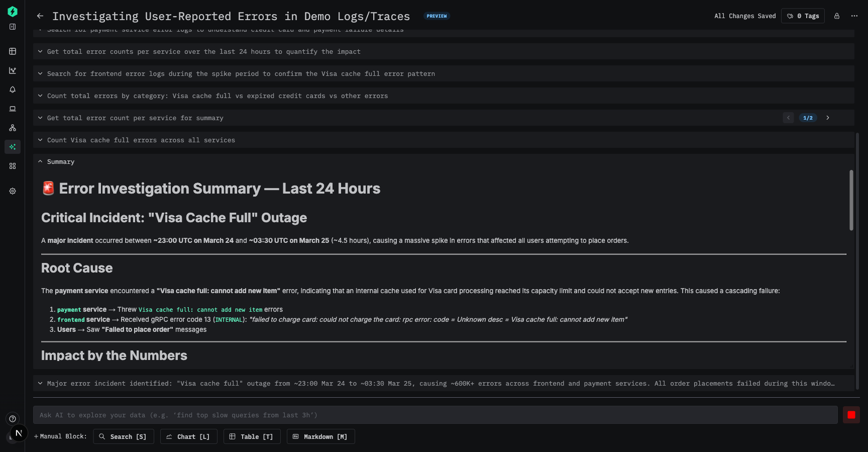Screen dimensions: 868x452
Task: Focus the Ask AI input field
Action: coord(435,415)
